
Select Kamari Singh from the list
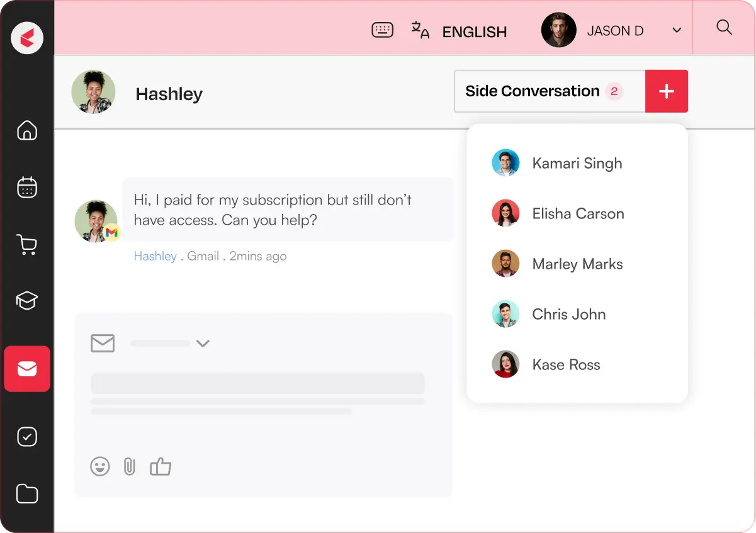[x=577, y=163]
